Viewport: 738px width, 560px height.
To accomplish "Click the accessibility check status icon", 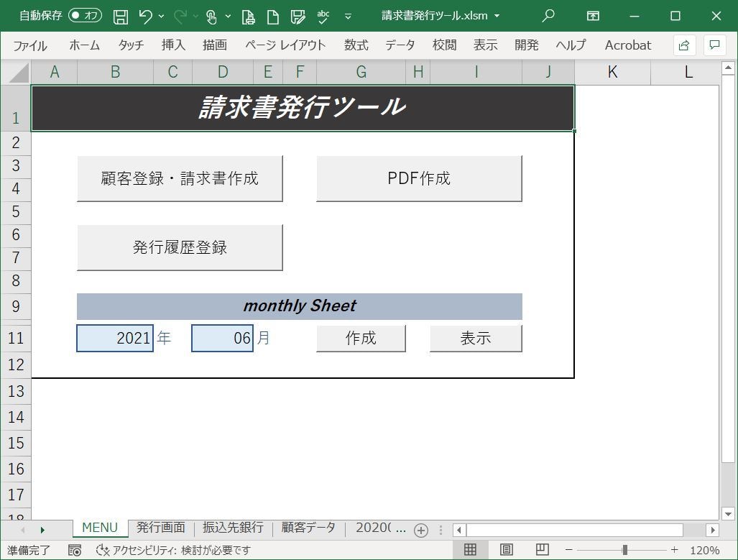I will (101, 550).
